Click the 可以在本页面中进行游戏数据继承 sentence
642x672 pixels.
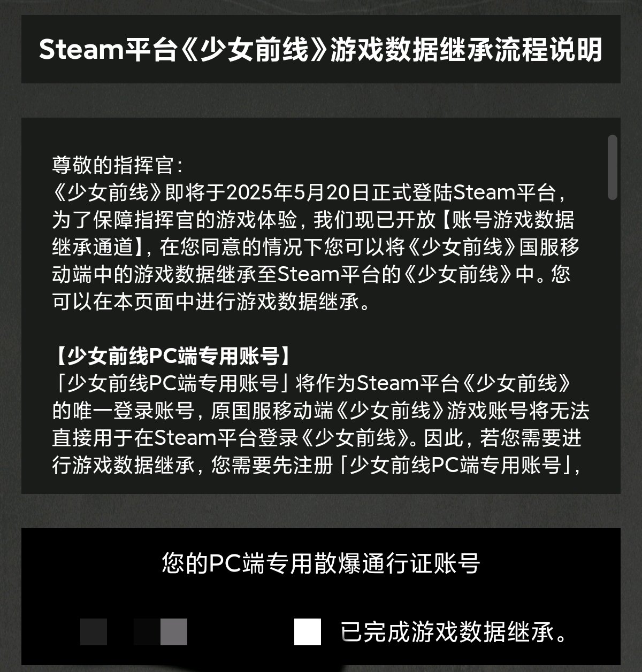pos(210,302)
